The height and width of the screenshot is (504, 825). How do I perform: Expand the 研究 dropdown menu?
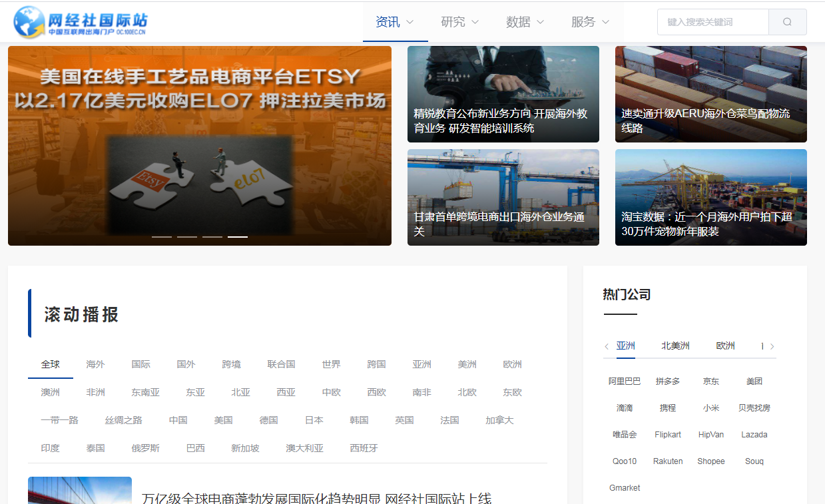460,22
